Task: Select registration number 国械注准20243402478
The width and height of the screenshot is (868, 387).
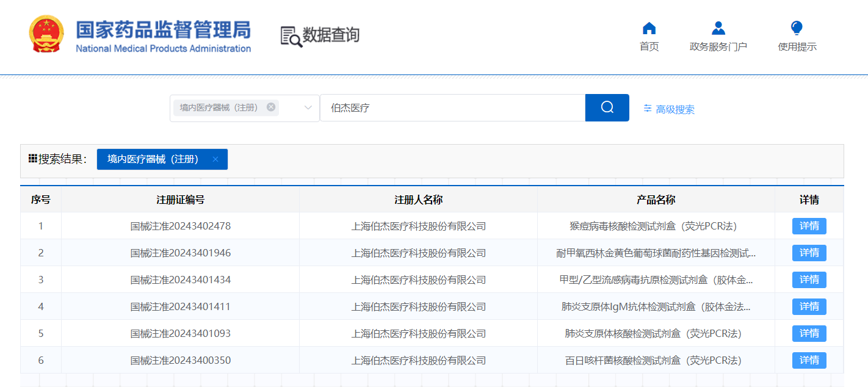Action: click(181, 226)
